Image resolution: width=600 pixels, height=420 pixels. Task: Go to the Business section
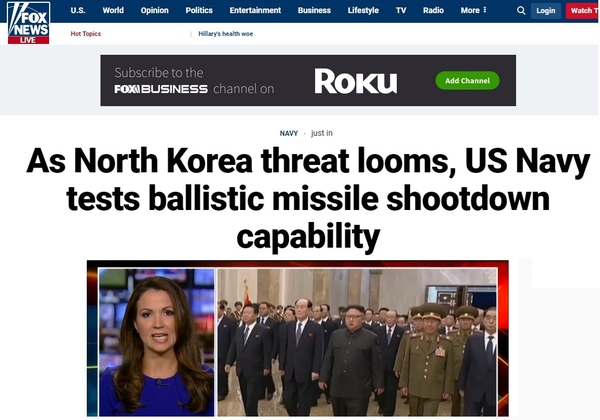pos(314,10)
